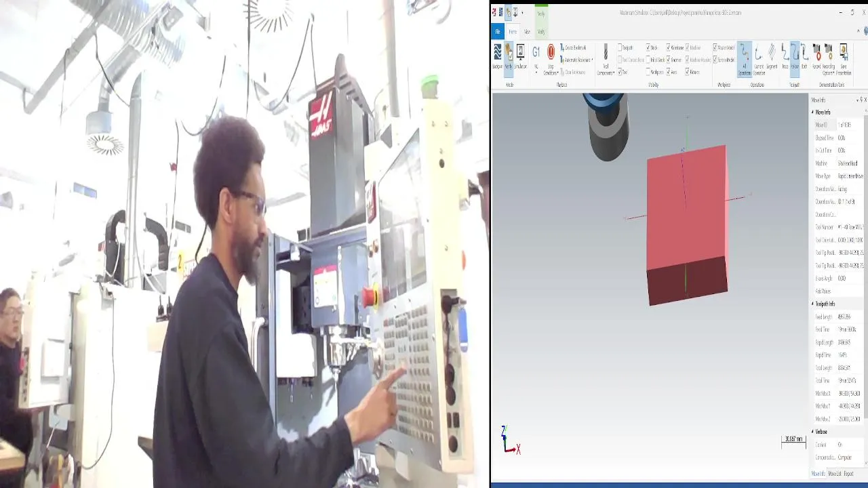
Task: Pin the Move Info panel
Action: (x=861, y=100)
